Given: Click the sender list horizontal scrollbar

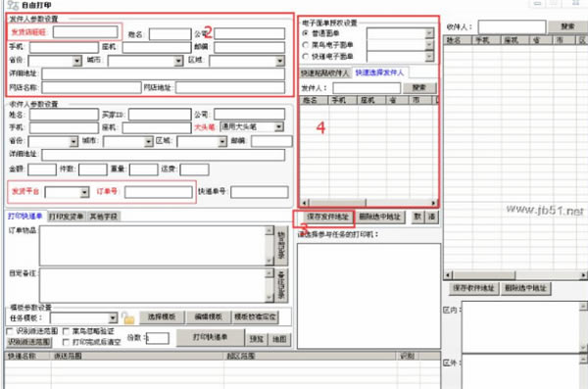Looking at the screenshot, I should (369, 203).
